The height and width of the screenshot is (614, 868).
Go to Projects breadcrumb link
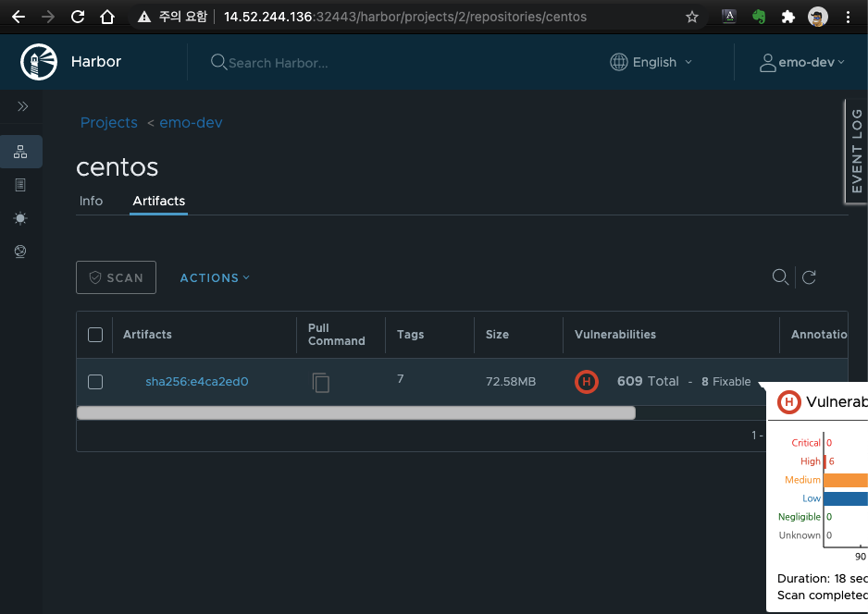tap(109, 122)
